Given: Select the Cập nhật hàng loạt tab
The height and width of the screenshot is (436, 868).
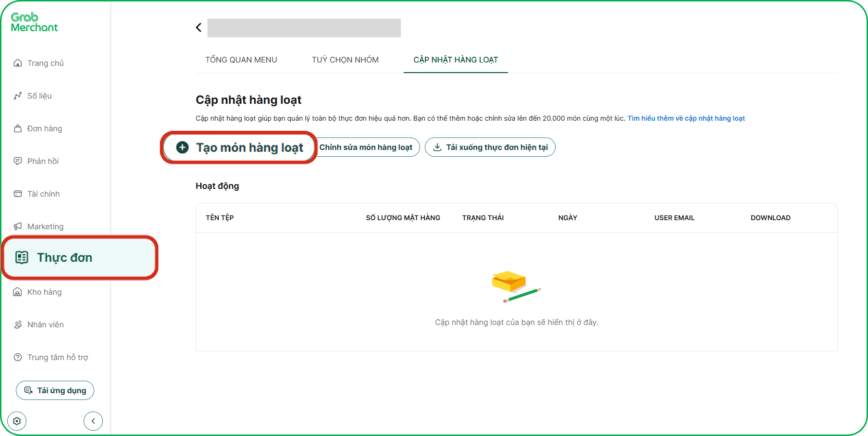Looking at the screenshot, I should tap(456, 60).
